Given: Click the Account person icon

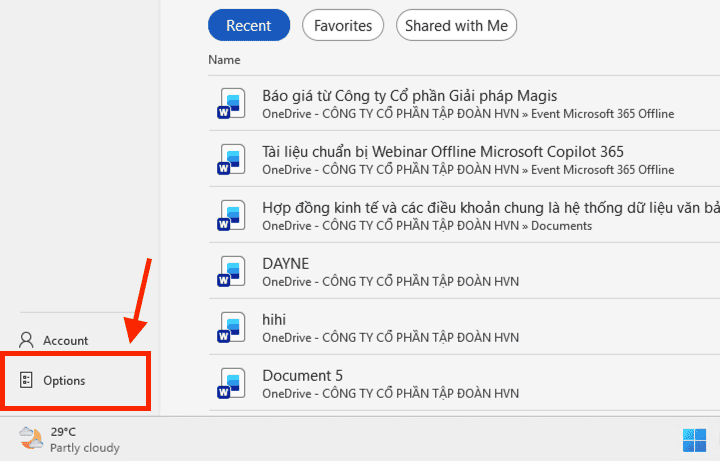Looking at the screenshot, I should pyautogui.click(x=26, y=340).
